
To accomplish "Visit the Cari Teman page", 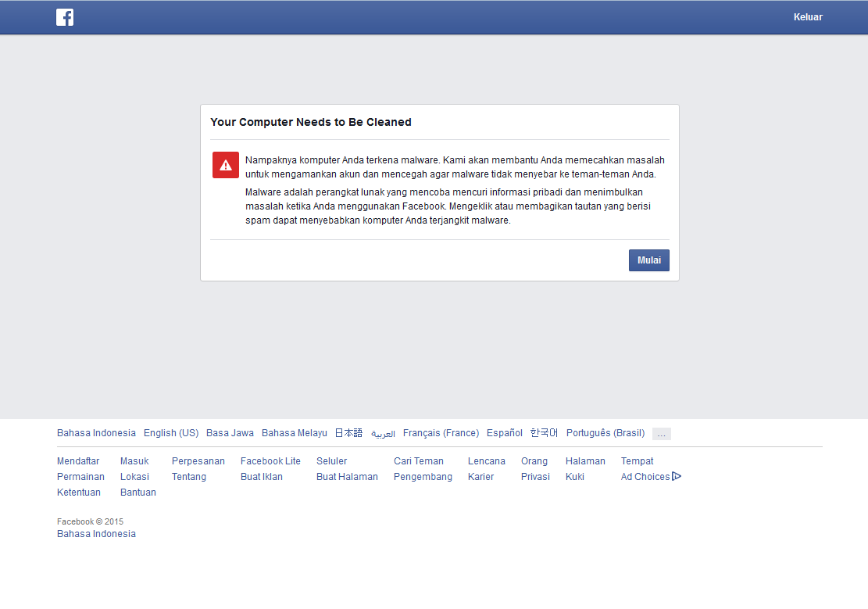I will point(419,460).
